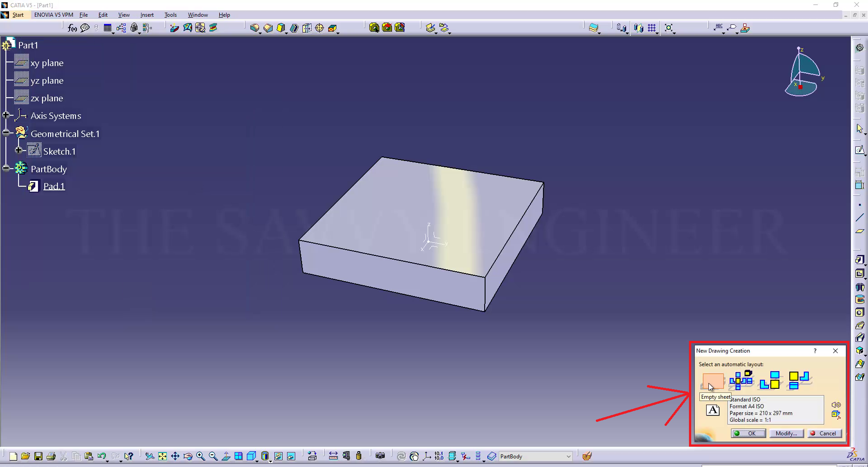Image resolution: width=868 pixels, height=467 pixels.
Task: Click the Capture camera icon
Action: tap(380, 456)
